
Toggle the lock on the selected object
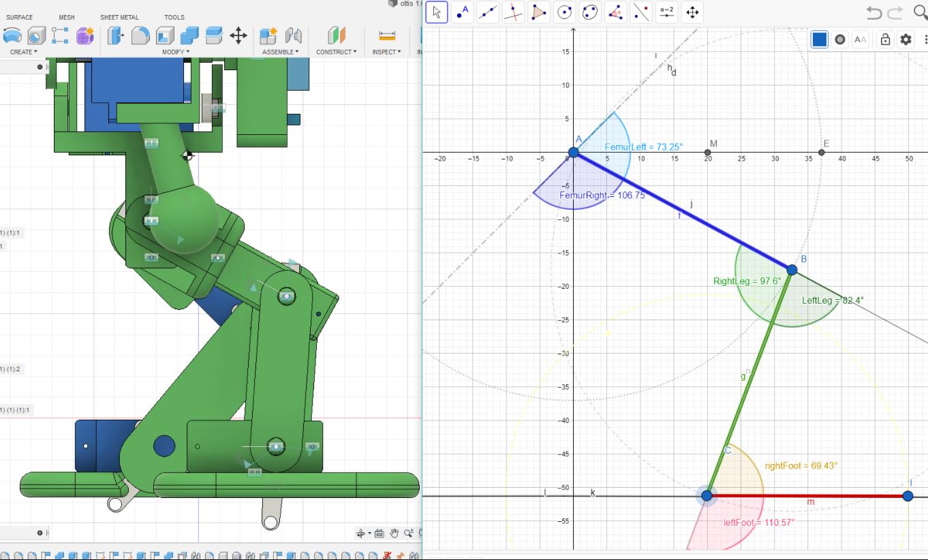click(x=885, y=40)
